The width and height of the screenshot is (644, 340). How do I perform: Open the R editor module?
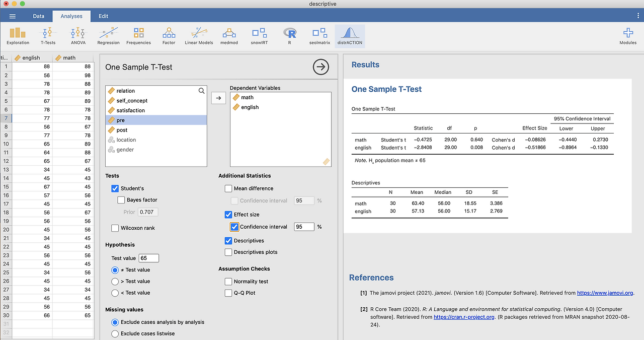pyautogui.click(x=289, y=36)
